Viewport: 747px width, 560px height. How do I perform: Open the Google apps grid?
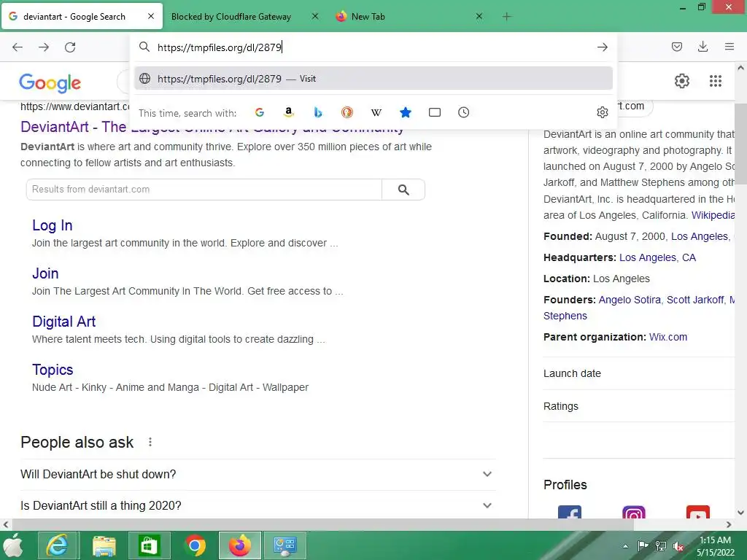tap(715, 81)
